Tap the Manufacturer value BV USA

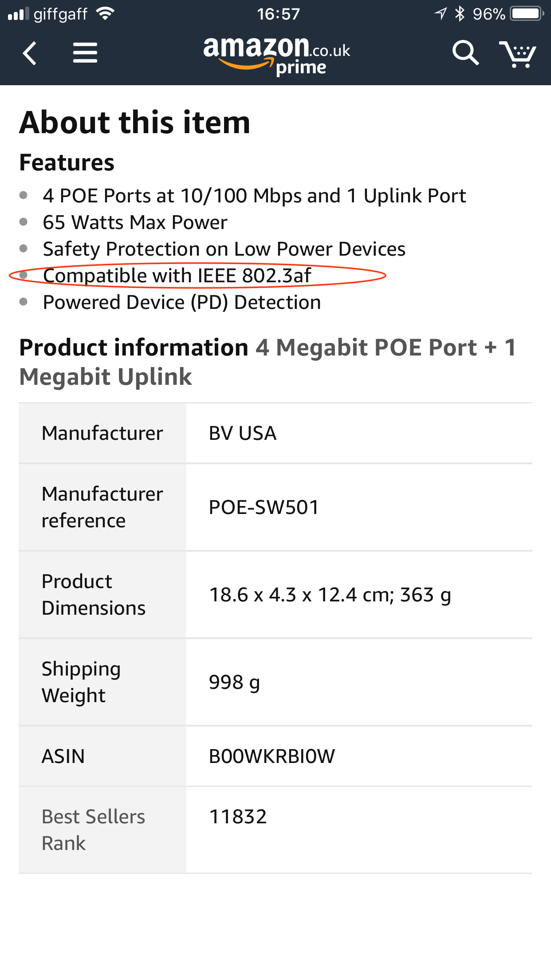pos(243,433)
